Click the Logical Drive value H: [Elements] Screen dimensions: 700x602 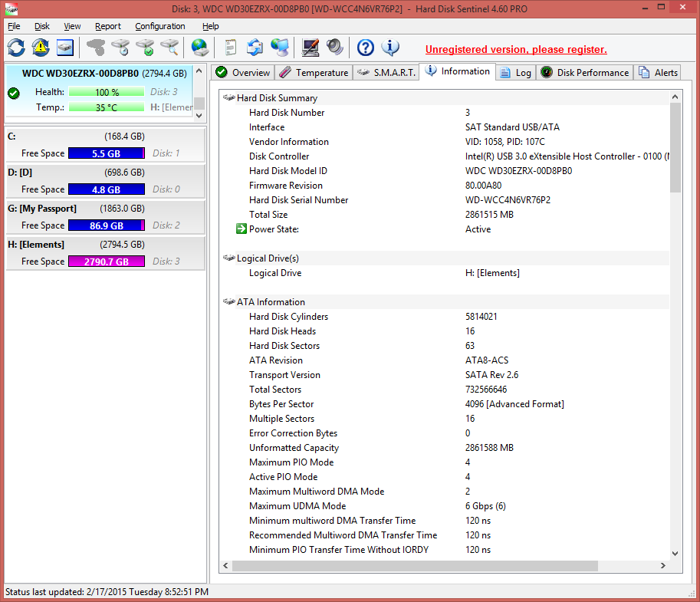click(x=492, y=273)
